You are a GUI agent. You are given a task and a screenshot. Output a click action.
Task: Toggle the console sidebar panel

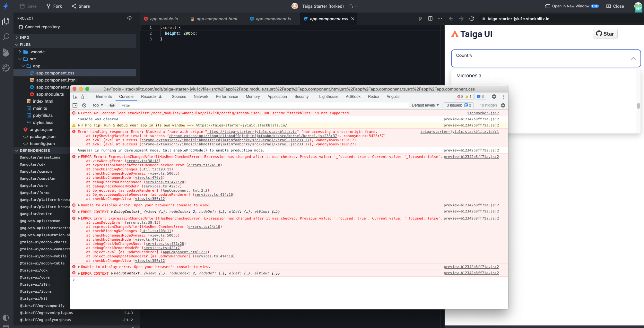pyautogui.click(x=75, y=105)
